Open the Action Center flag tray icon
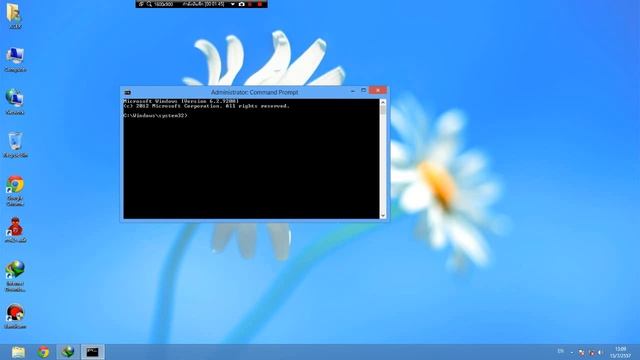This screenshot has width=640, height=360. tap(581, 352)
